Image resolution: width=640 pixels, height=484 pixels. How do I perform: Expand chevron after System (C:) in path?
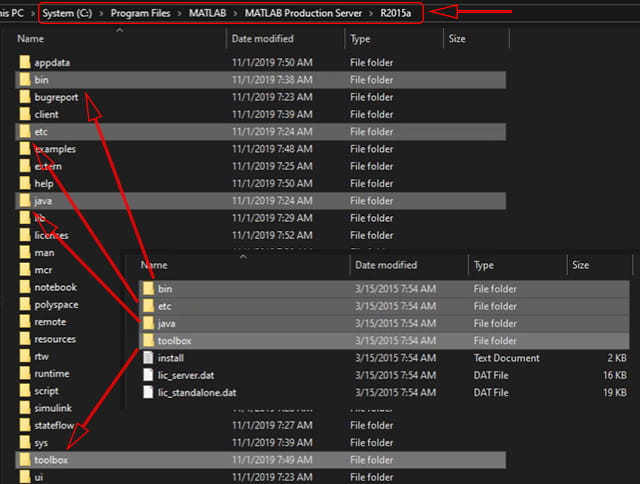point(102,13)
